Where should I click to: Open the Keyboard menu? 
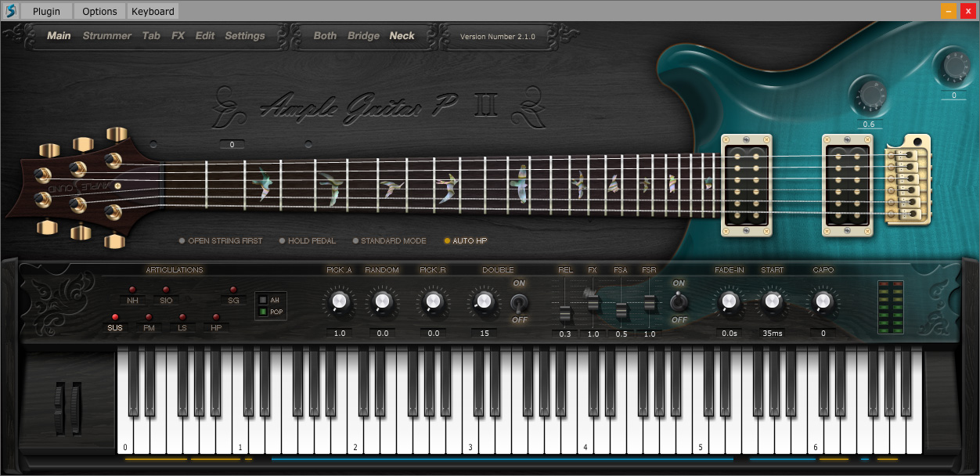(x=152, y=11)
